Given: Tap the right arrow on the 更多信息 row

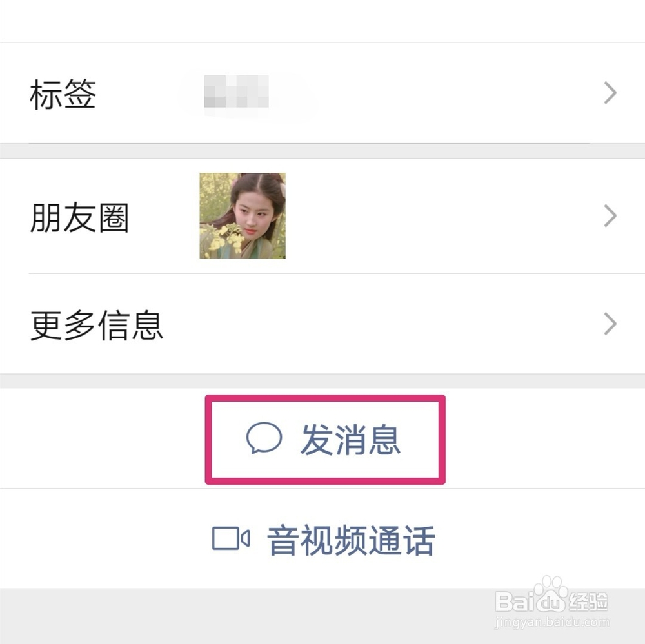Looking at the screenshot, I should [609, 324].
